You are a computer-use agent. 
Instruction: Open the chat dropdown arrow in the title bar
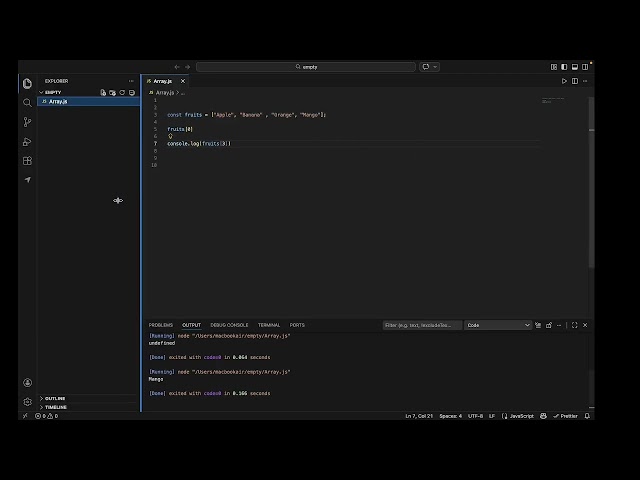click(435, 67)
